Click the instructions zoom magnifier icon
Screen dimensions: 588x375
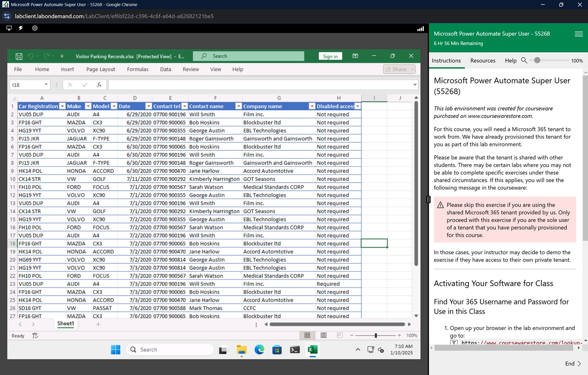[524, 60]
